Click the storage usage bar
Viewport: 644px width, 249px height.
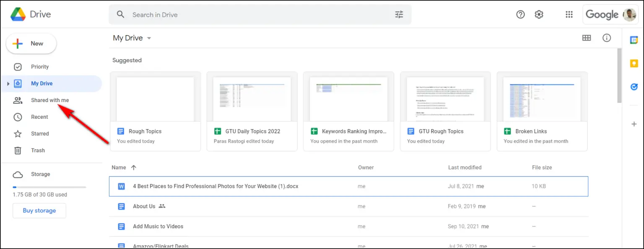click(49, 187)
